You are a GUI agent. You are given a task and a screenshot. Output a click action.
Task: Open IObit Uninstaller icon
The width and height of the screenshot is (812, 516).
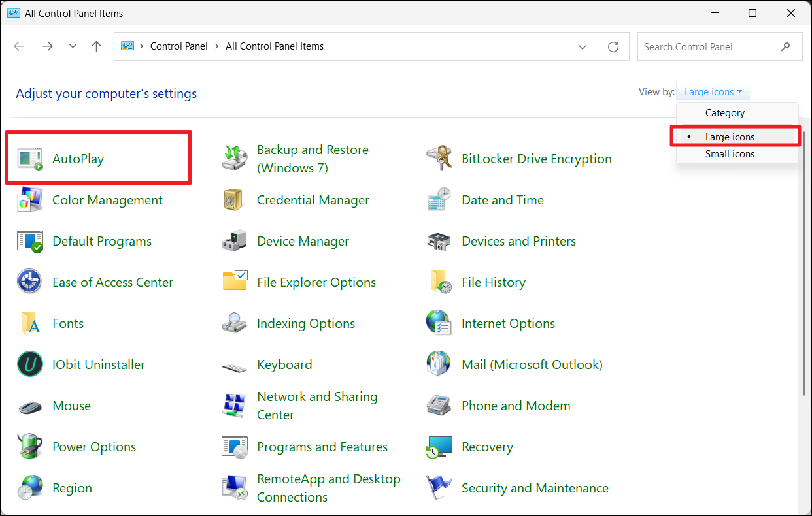(x=29, y=364)
